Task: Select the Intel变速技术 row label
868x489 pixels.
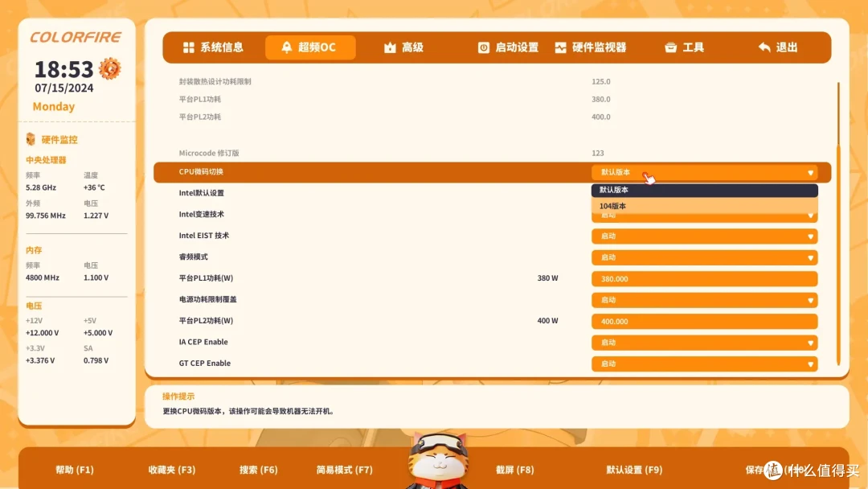Action: tap(202, 214)
